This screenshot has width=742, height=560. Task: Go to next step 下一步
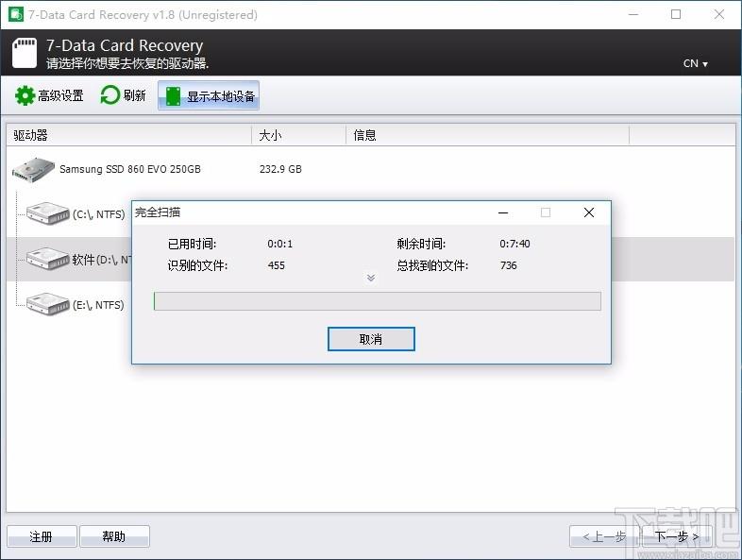pyautogui.click(x=677, y=536)
